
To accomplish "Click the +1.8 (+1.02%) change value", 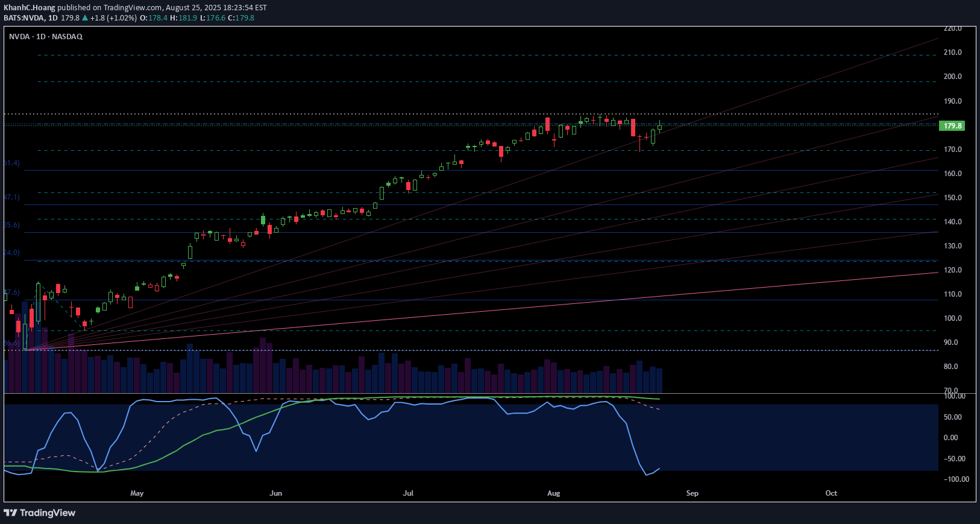I will pyautogui.click(x=113, y=18).
